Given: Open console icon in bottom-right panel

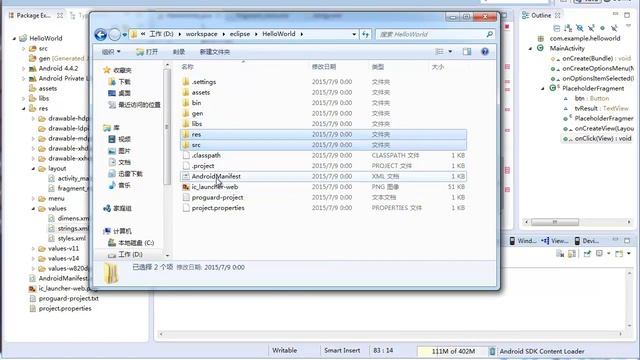Looking at the screenshot, I should [619, 253].
